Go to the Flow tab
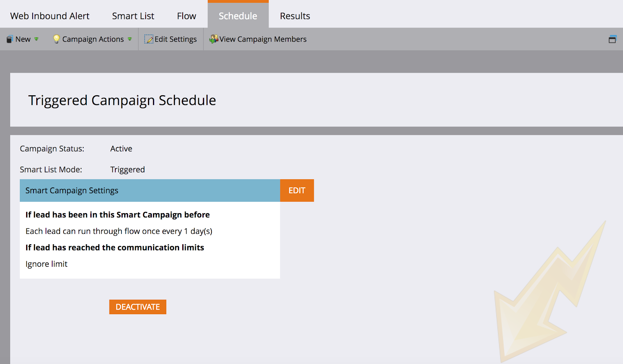This screenshot has height=364, width=623. pyautogui.click(x=187, y=16)
